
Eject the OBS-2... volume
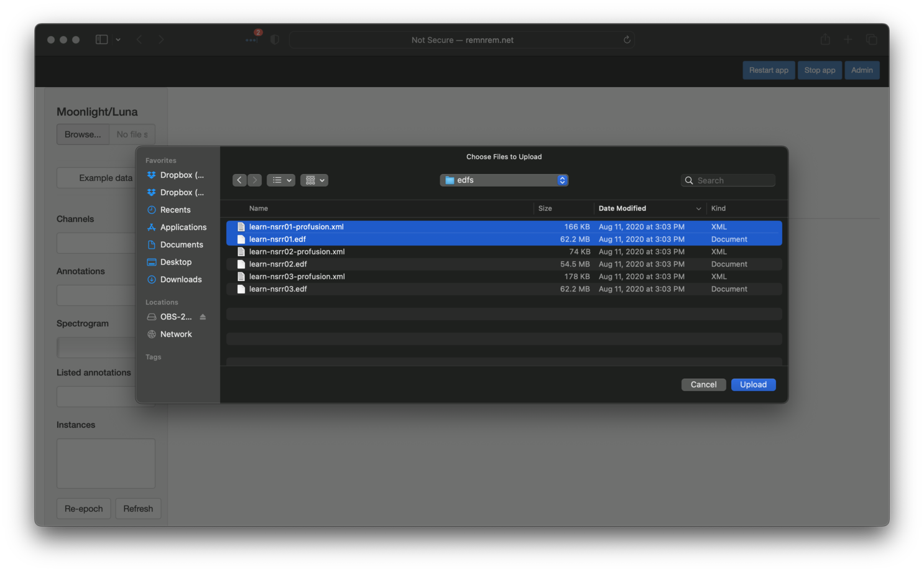pyautogui.click(x=203, y=317)
